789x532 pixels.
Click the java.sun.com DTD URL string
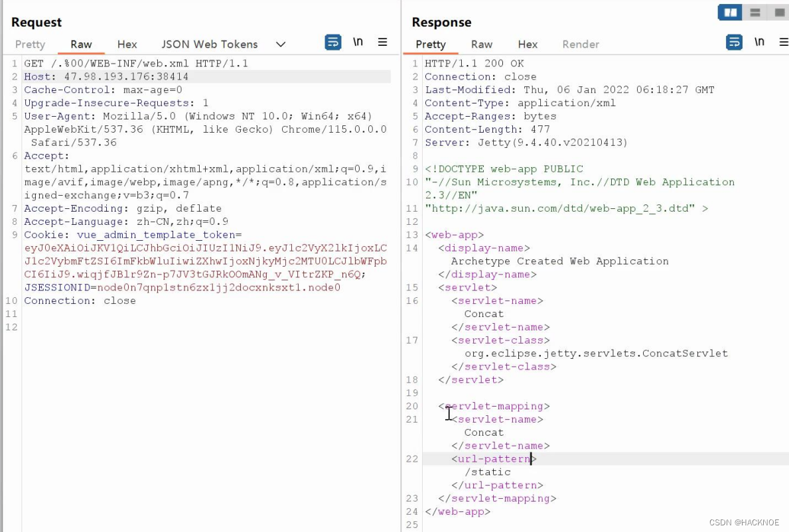coord(560,208)
